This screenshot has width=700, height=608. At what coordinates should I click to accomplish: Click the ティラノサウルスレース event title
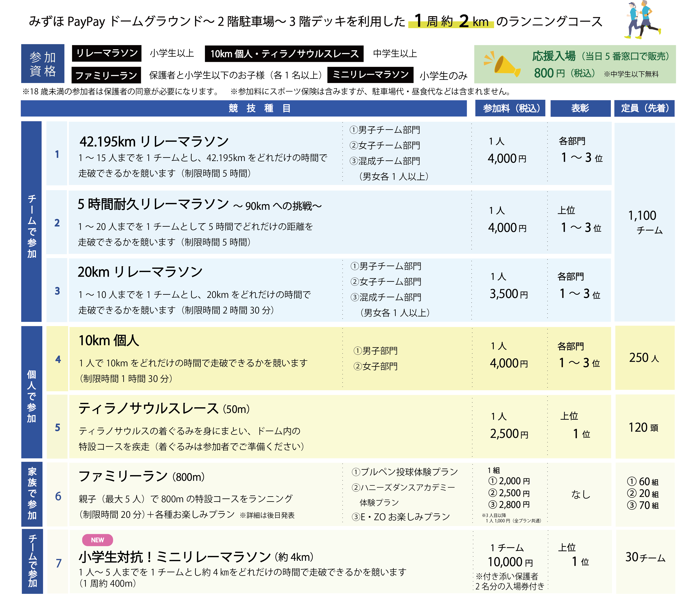148,408
